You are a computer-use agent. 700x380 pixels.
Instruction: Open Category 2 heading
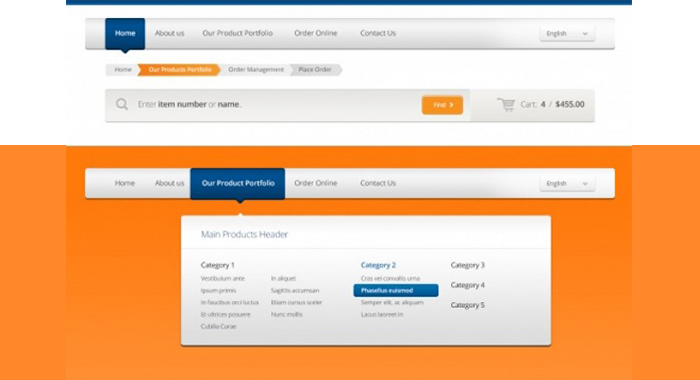click(378, 265)
